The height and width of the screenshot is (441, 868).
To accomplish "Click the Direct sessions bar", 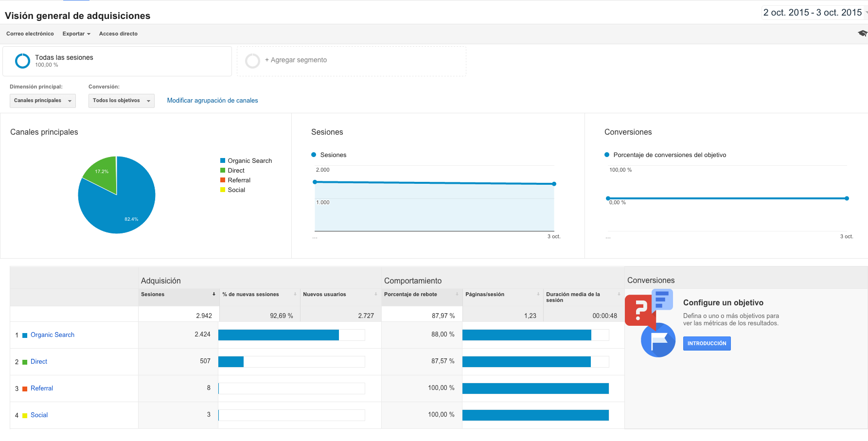I will (x=231, y=362).
